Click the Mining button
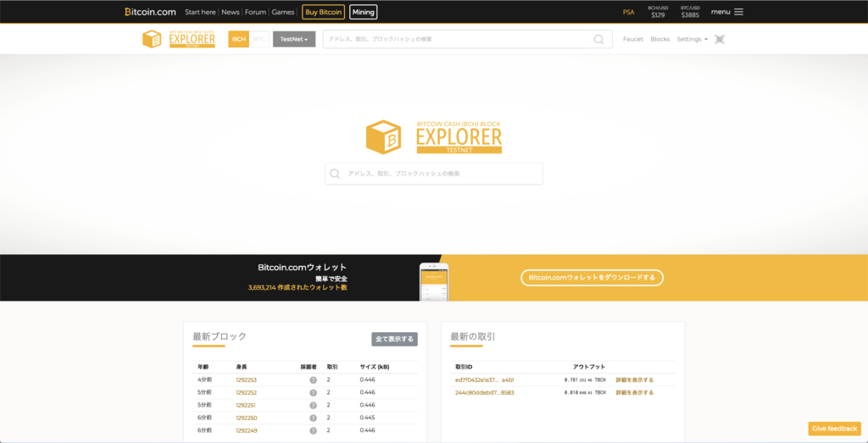Viewport: 868px width, 443px height. point(363,12)
